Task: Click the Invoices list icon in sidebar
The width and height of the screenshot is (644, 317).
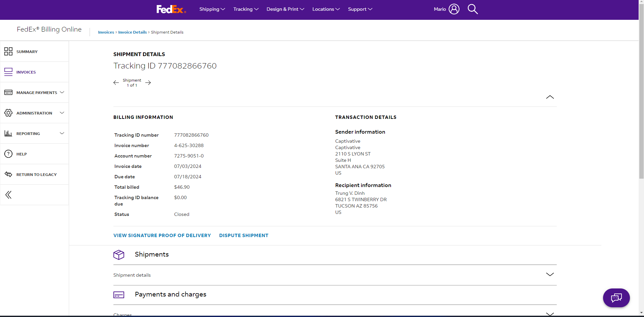Action: click(x=8, y=72)
